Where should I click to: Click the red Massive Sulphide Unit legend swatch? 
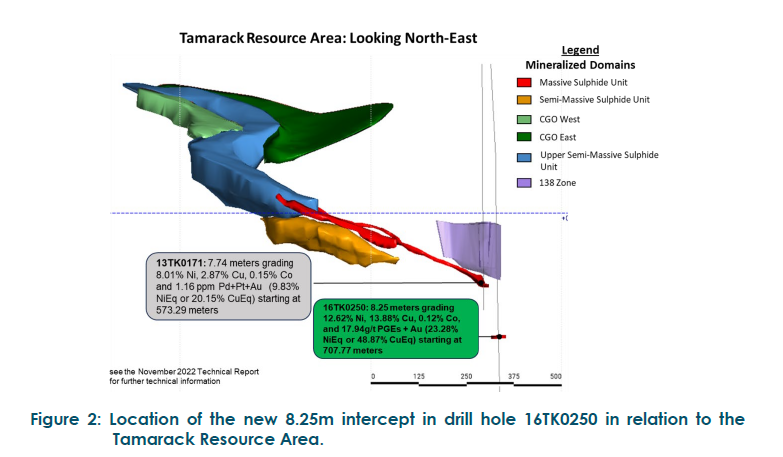point(523,82)
